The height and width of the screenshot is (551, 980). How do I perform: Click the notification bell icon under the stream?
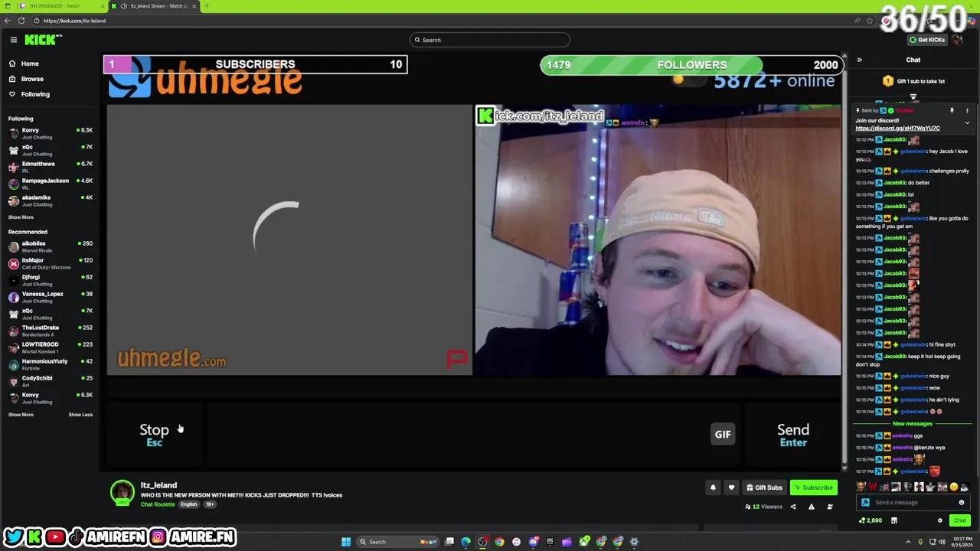[x=713, y=487]
